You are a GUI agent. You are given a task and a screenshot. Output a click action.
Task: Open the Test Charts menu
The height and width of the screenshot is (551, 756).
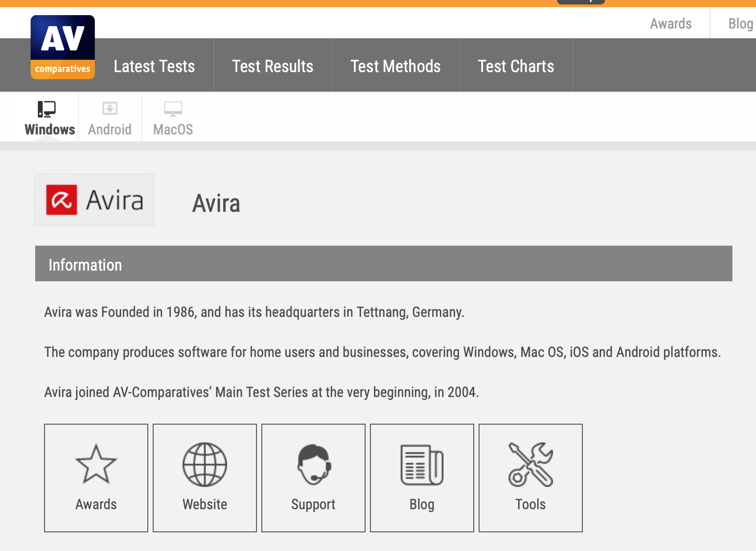(516, 66)
